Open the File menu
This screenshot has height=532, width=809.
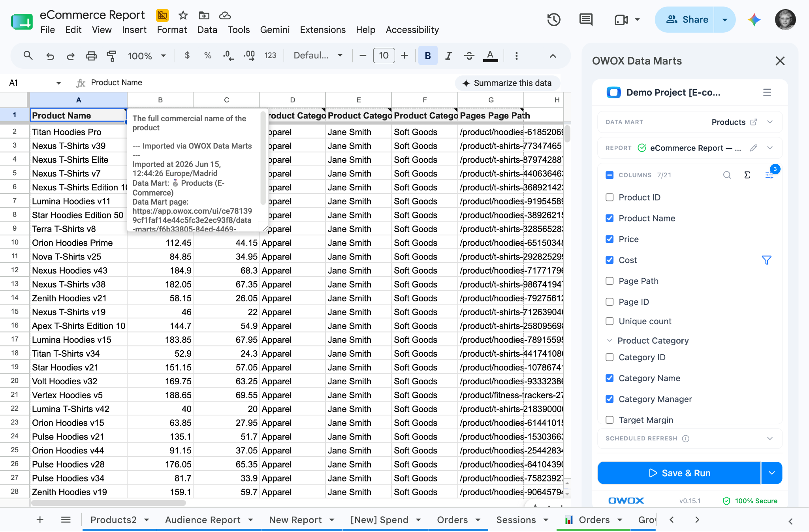pos(47,30)
